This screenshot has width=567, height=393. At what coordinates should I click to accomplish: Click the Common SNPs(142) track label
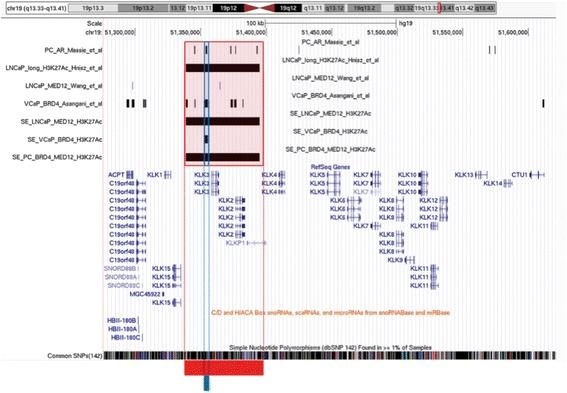coord(75,356)
